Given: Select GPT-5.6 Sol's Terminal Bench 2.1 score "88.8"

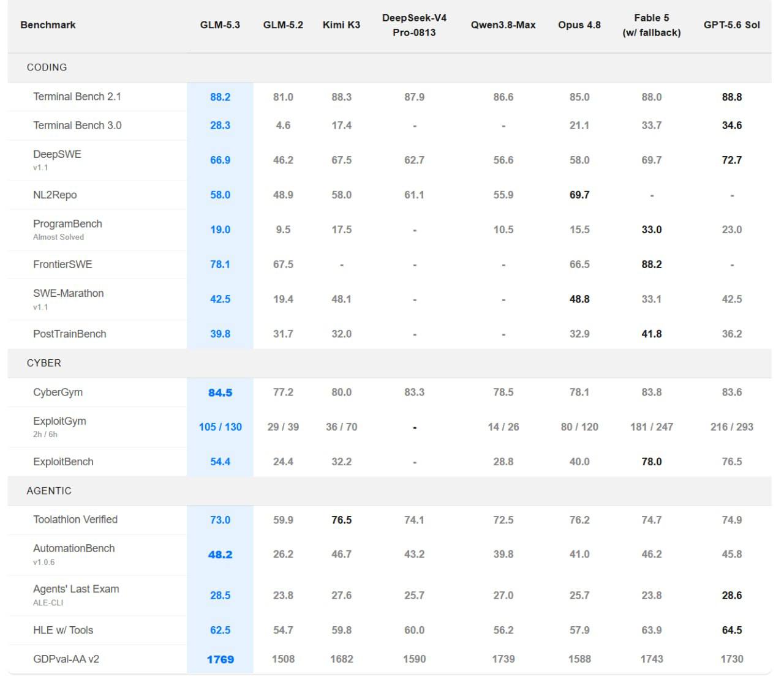Looking at the screenshot, I should (x=732, y=97).
